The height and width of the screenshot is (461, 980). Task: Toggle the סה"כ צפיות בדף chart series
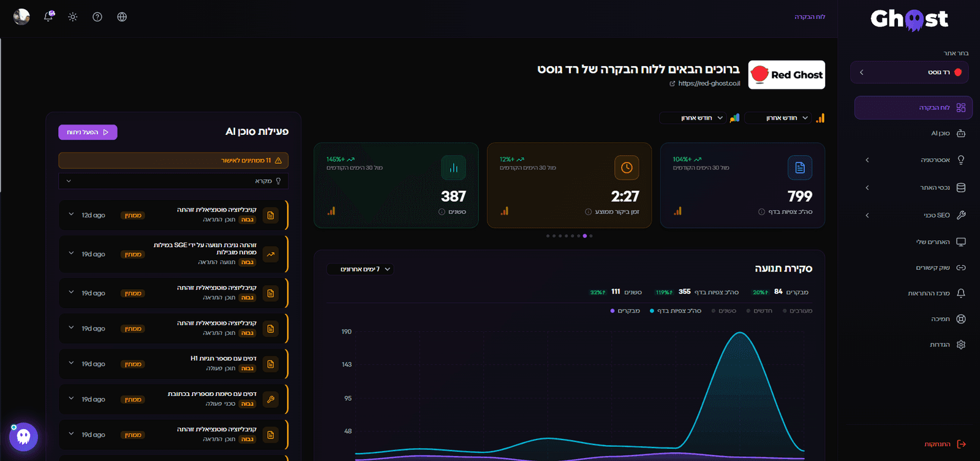[676, 311]
